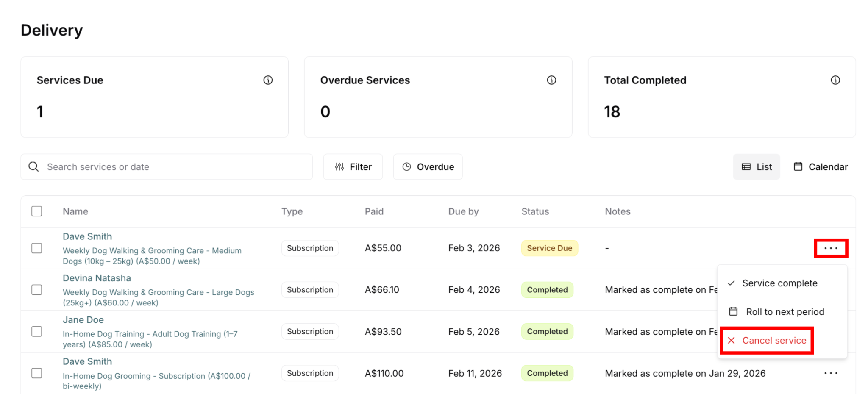Switch to Calendar view
868x394 pixels.
point(821,167)
